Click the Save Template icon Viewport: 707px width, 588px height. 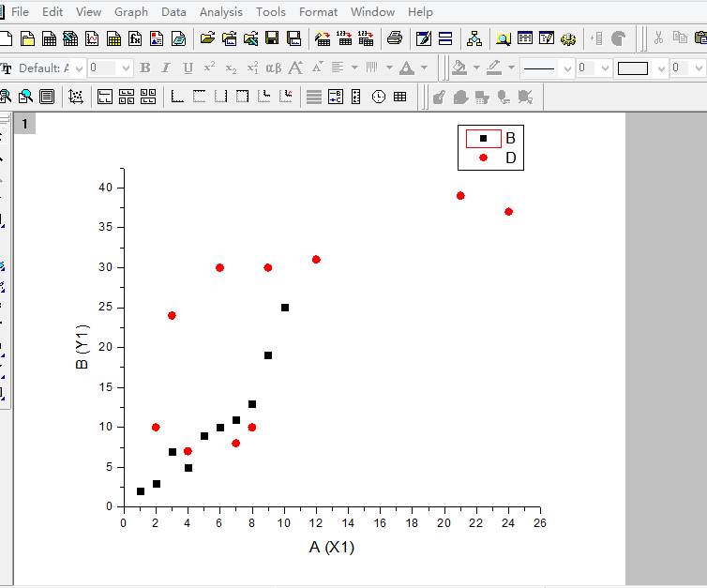pos(294,38)
